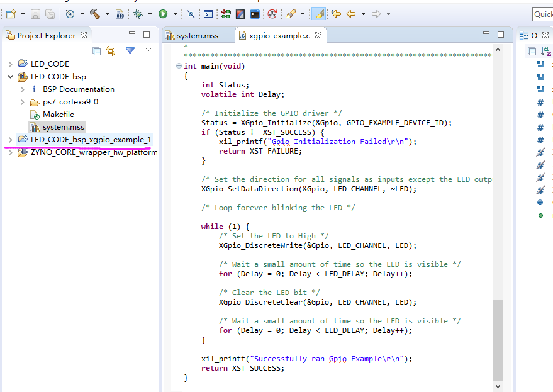Click the Collapse All icon in Project Explorer
The width and height of the screenshot is (553, 392).
[96, 51]
